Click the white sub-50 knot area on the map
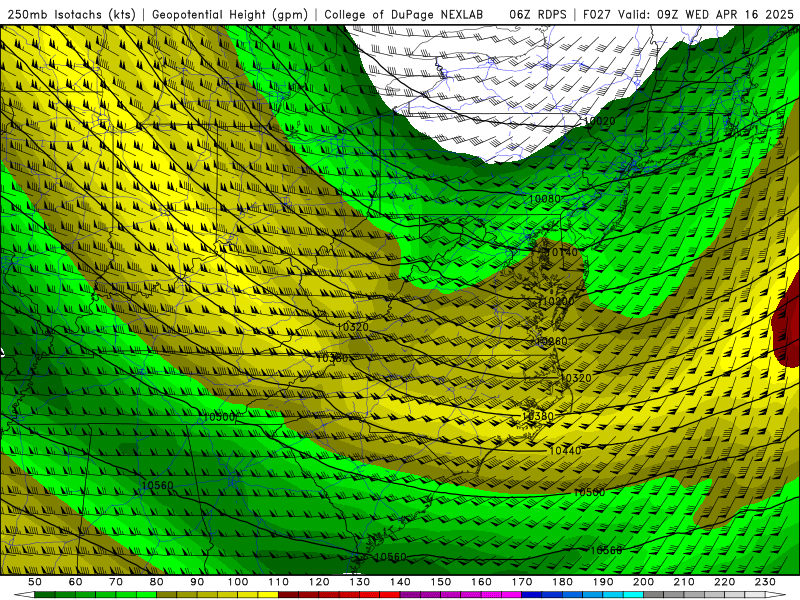The image size is (800, 600). pos(510,87)
